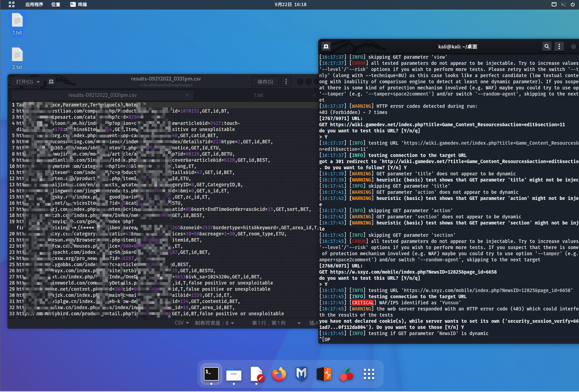579x392 pixels.
Task: Click the '[2767/6971] URL:' line in terminal
Action: tap(341, 118)
